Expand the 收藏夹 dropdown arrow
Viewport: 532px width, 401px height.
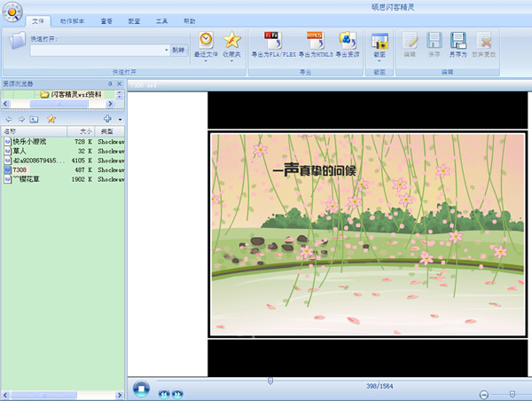point(231,61)
